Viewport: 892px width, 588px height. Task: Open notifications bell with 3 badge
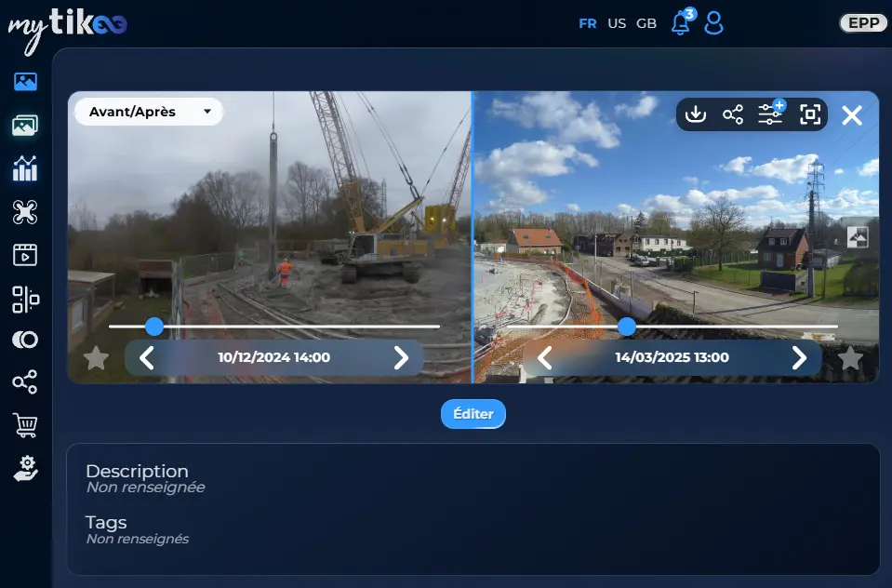tap(682, 22)
